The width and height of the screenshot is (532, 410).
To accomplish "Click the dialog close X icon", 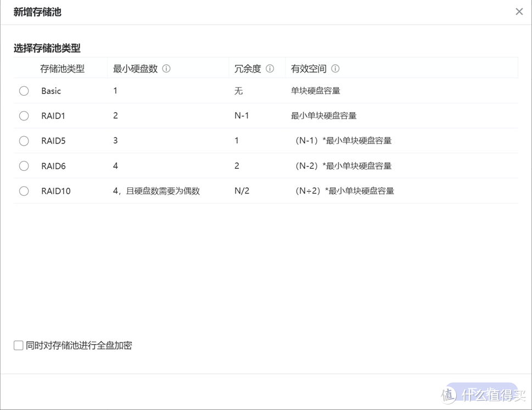I will [x=519, y=11].
